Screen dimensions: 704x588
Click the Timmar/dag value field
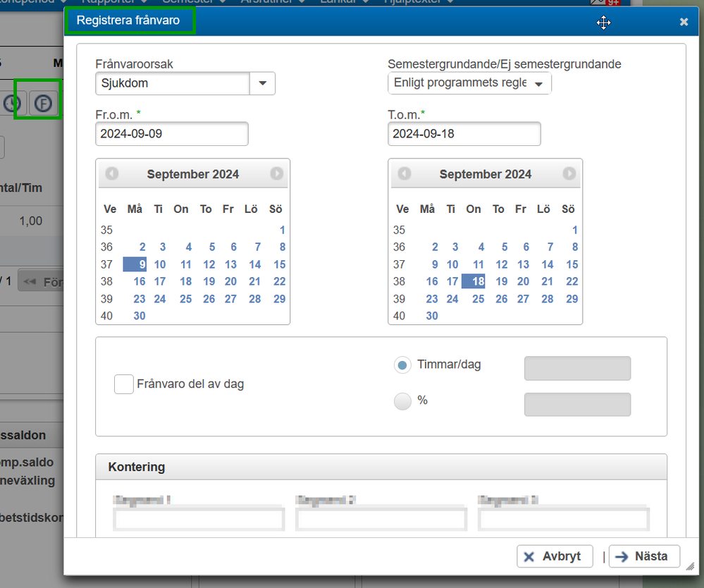577,368
